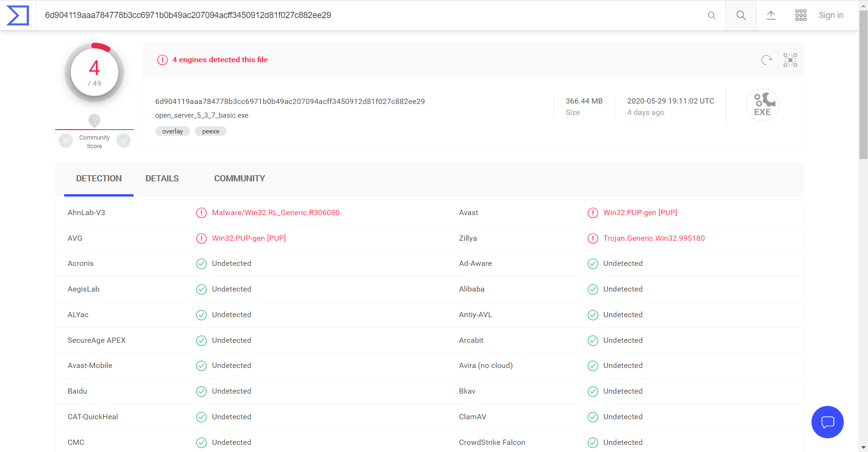868x452 pixels.
Task: Click the scrollbar down arrow
Action: [863, 448]
